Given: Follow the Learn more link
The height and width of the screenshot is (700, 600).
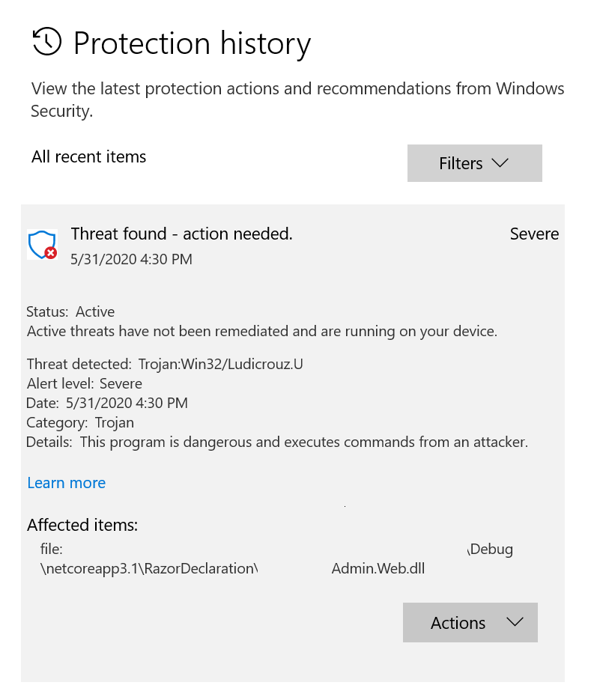Looking at the screenshot, I should tap(66, 483).
